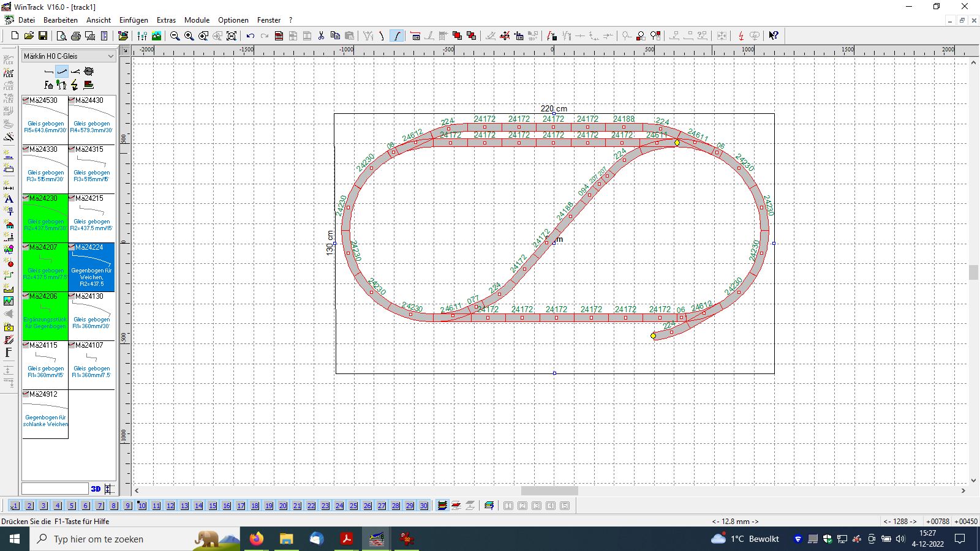This screenshot has width=980, height=551.
Task: Select the buildings symbol category icon
Action: (49, 85)
